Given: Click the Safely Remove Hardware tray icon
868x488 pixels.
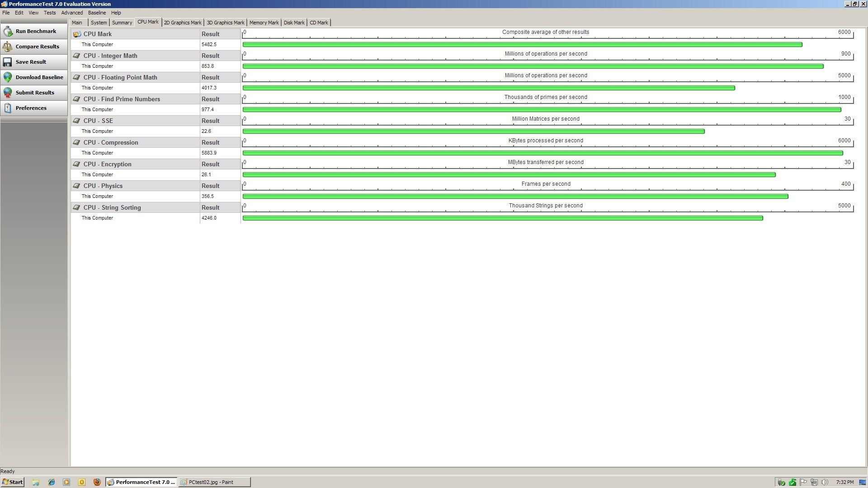Looking at the screenshot, I should pyautogui.click(x=781, y=482).
